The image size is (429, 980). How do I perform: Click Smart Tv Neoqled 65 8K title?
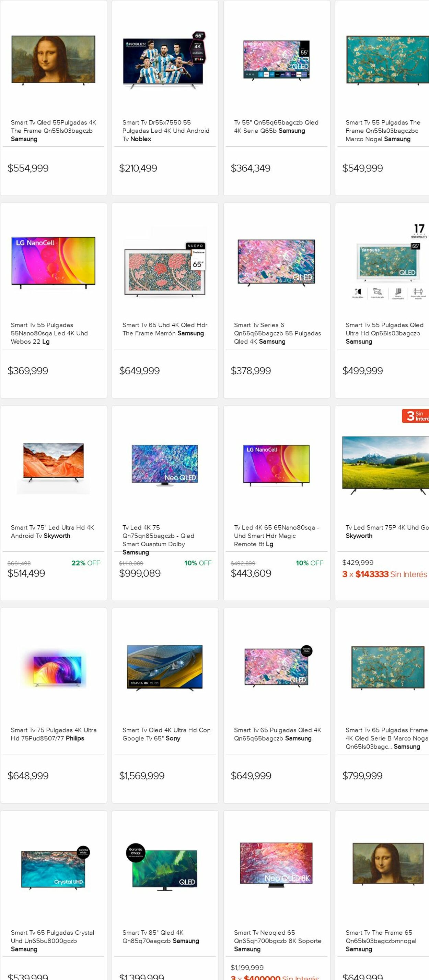[277, 941]
